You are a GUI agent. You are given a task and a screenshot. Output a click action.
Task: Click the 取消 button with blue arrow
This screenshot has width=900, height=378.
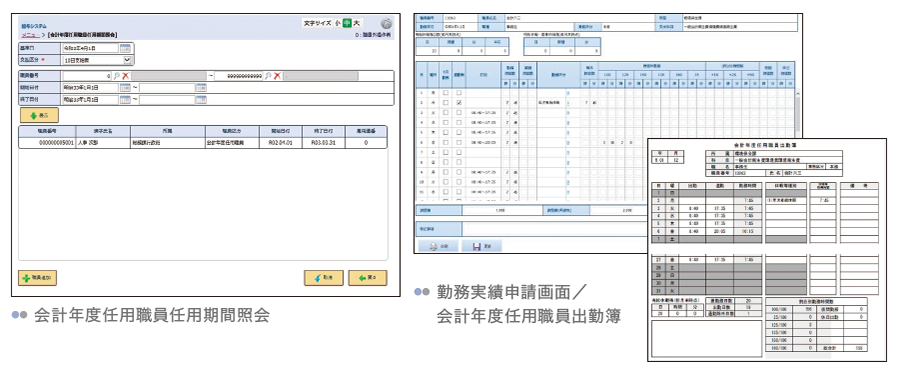[324, 278]
